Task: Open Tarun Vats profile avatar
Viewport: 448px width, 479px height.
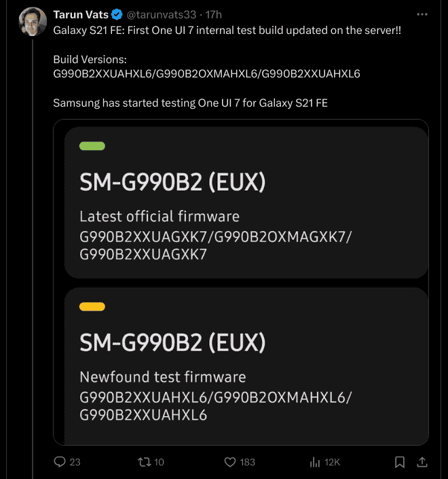Action: point(32,22)
